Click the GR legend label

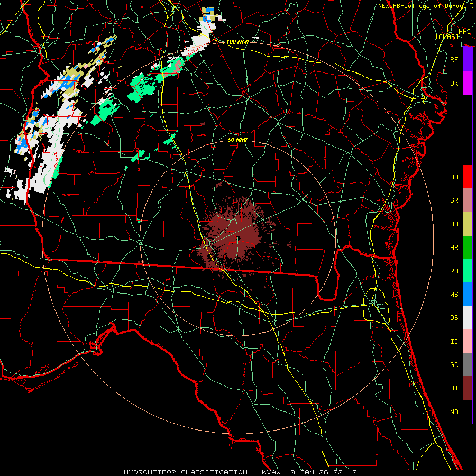[x=454, y=200]
